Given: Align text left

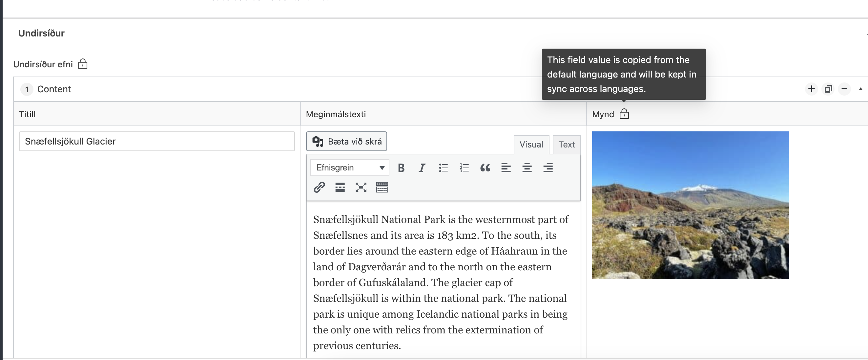Looking at the screenshot, I should click(x=506, y=168).
